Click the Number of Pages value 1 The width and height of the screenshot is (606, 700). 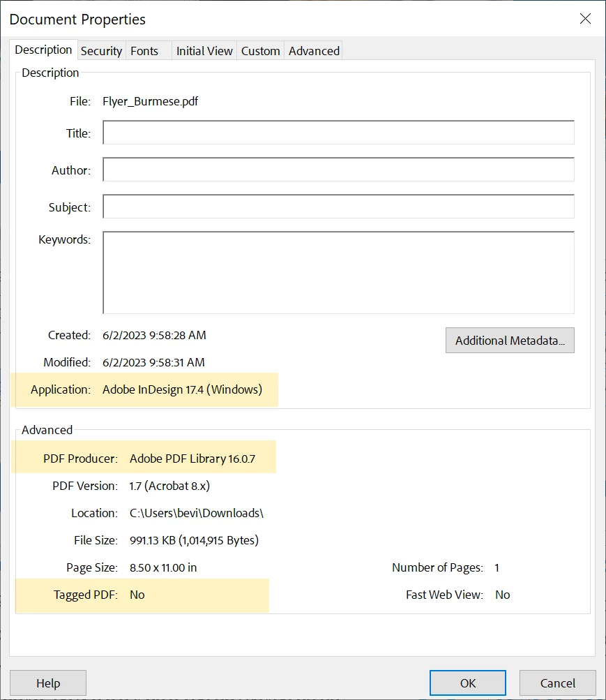497,568
